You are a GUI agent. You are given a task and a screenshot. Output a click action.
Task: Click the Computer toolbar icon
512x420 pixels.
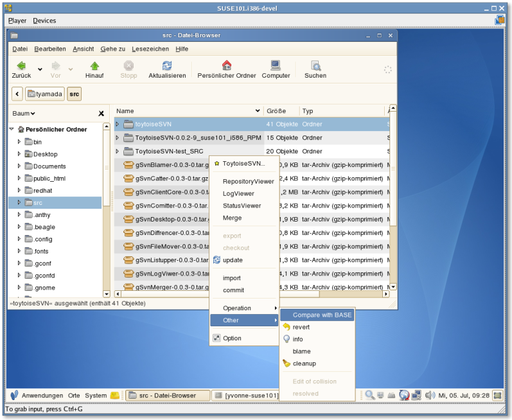click(x=276, y=66)
